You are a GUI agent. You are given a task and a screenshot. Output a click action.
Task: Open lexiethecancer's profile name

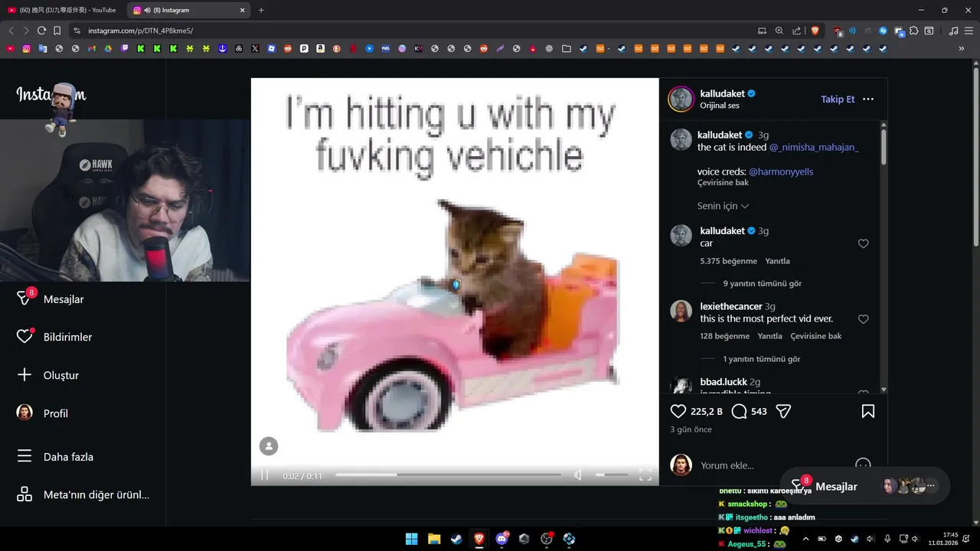pyautogui.click(x=731, y=306)
